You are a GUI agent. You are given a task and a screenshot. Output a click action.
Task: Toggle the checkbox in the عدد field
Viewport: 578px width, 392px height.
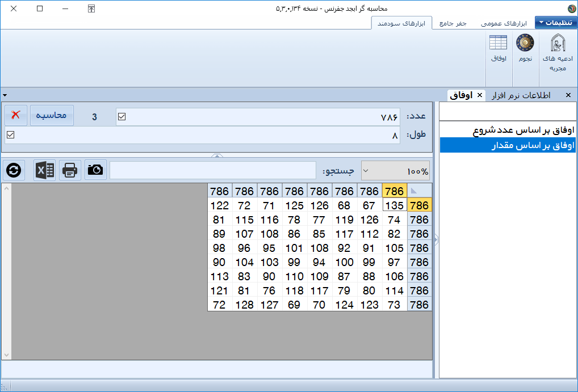[x=122, y=116]
